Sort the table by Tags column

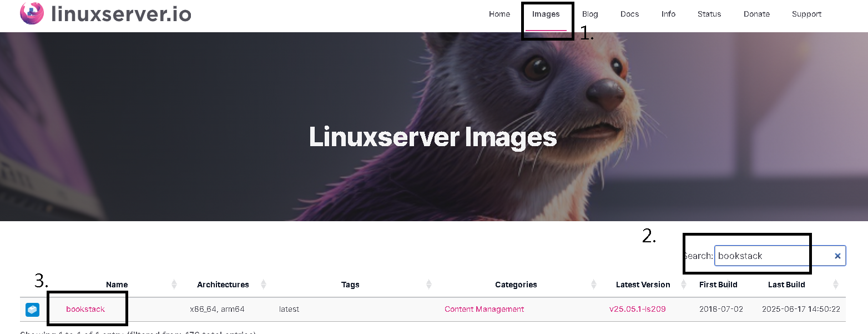[350, 285]
